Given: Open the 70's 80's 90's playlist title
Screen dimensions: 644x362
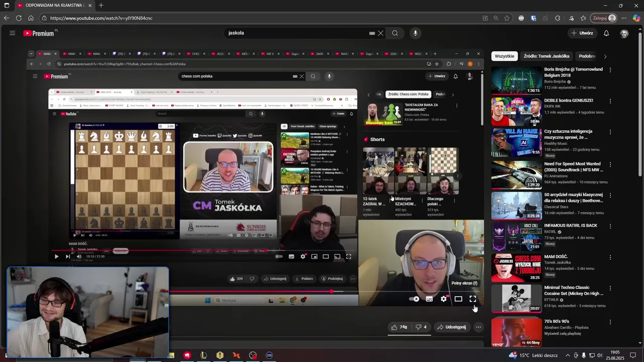Looking at the screenshot, I should 556,321.
